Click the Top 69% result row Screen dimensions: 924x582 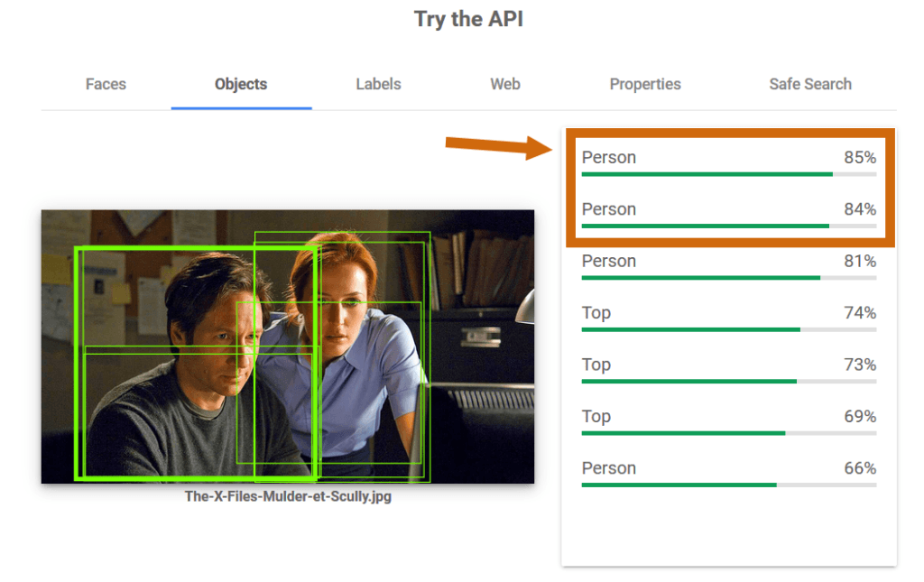729,421
